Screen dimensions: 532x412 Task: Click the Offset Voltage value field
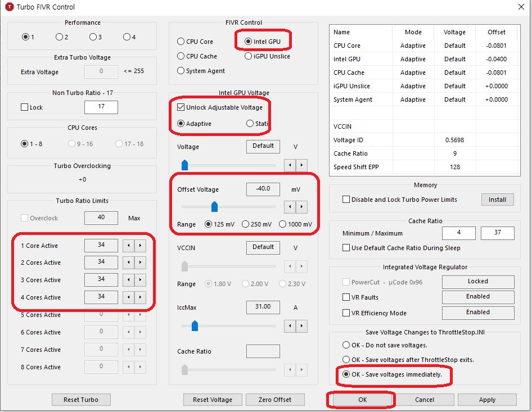tap(263, 189)
